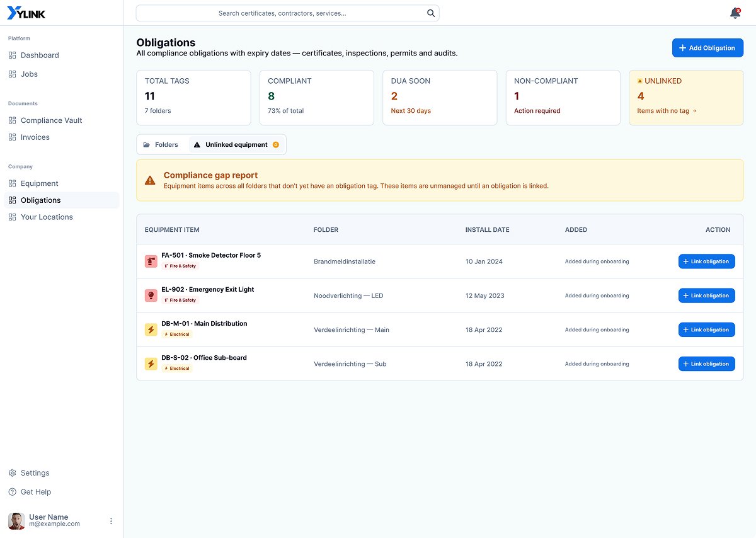
Task: Click the Your Locations sidebar icon
Action: click(13, 217)
